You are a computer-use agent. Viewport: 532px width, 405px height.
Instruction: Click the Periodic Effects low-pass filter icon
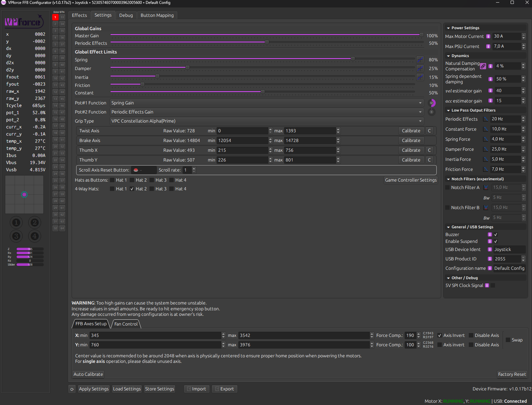pyautogui.click(x=485, y=119)
